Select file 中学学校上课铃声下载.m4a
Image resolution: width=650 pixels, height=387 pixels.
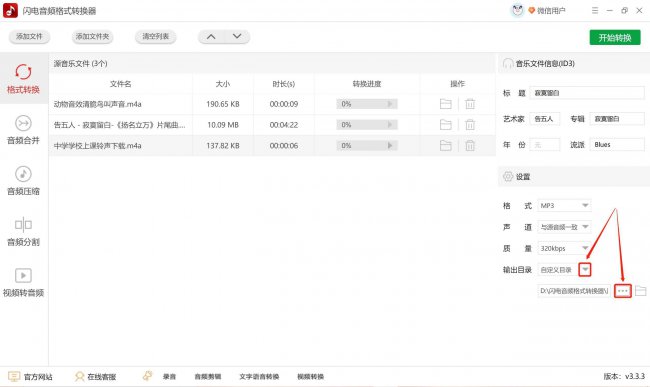(97, 145)
